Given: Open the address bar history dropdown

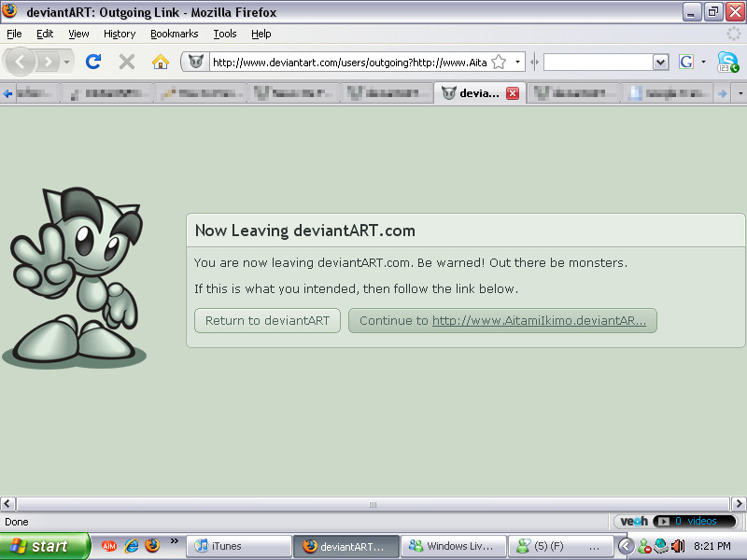Looking at the screenshot, I should pyautogui.click(x=517, y=62).
